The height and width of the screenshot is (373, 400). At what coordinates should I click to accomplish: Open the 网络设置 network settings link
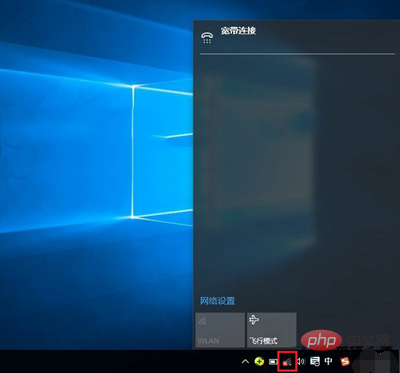(217, 301)
